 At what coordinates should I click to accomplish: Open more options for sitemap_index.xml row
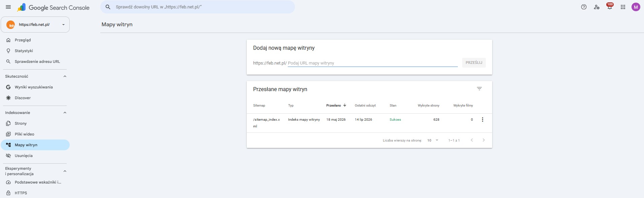point(482,120)
